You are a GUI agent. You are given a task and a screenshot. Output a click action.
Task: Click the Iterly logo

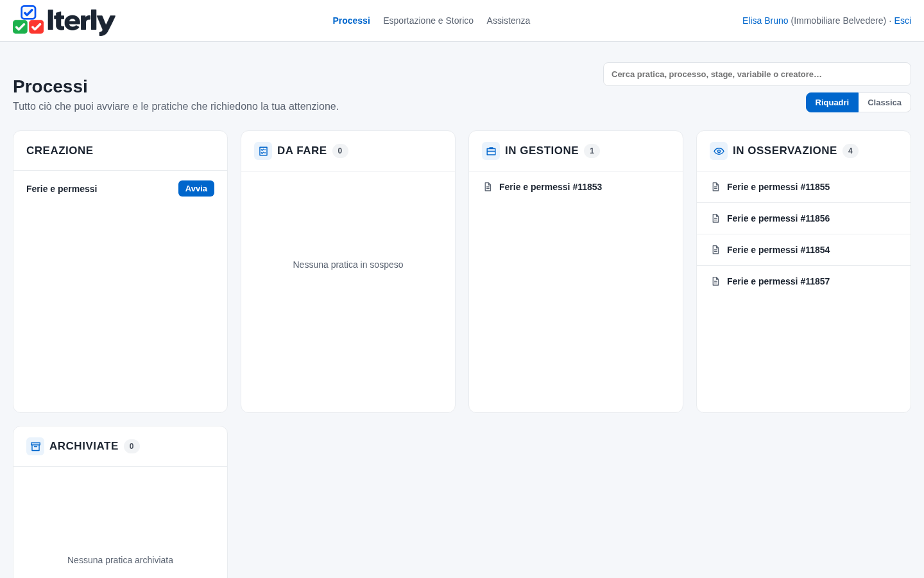(64, 21)
